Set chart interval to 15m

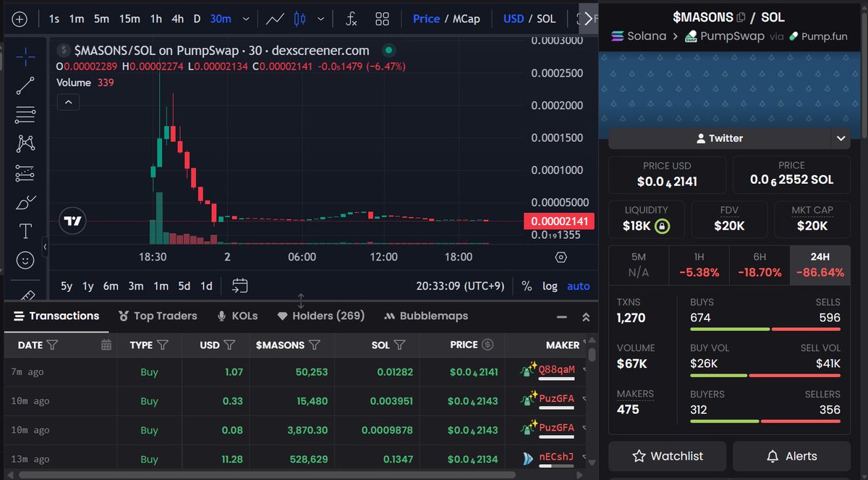129,19
